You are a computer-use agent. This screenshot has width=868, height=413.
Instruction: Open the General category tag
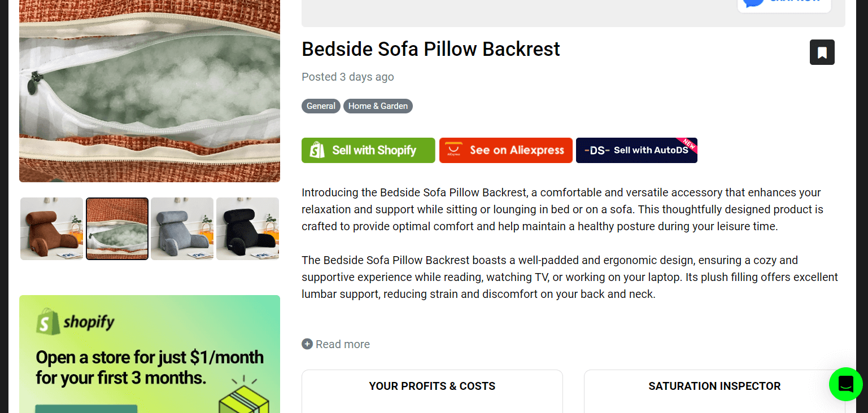321,106
